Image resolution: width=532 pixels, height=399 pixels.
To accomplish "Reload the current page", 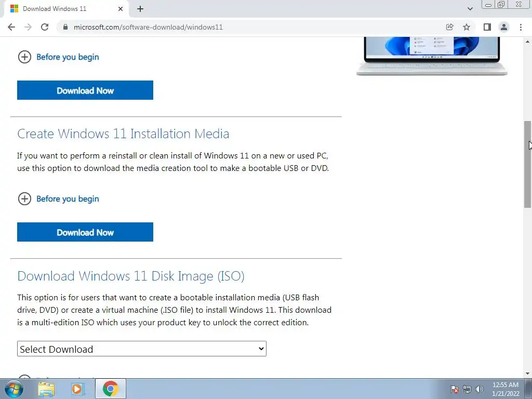I will click(x=45, y=27).
